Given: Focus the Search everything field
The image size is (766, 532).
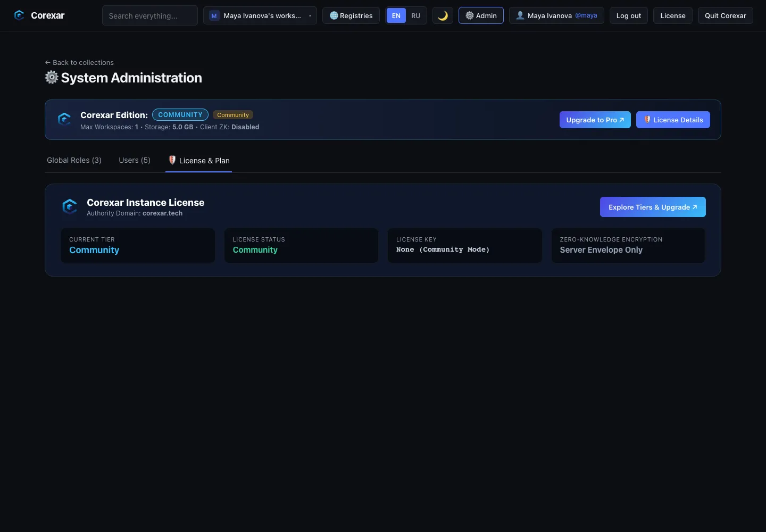Looking at the screenshot, I should pyautogui.click(x=150, y=15).
